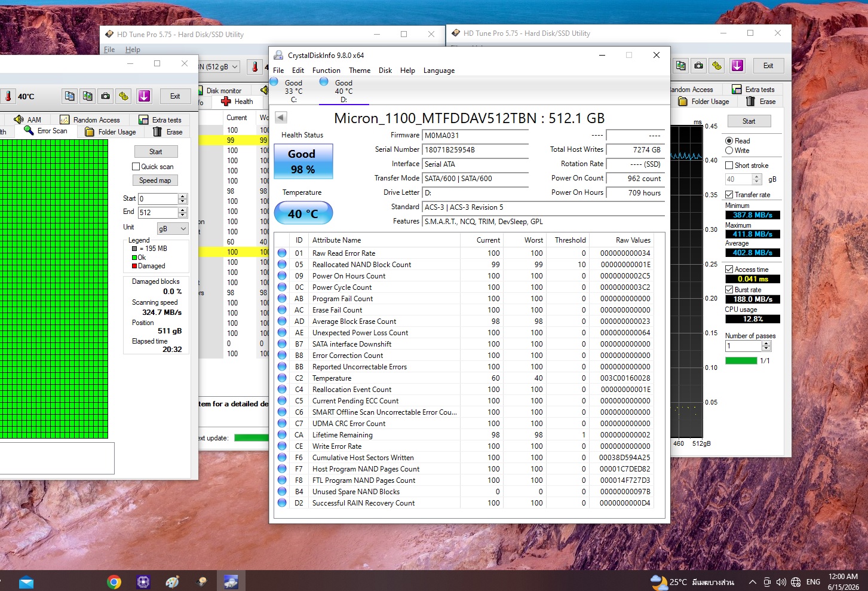Uncheck the Transfer rate checkbox
Image resolution: width=868 pixels, height=591 pixels.
[729, 195]
